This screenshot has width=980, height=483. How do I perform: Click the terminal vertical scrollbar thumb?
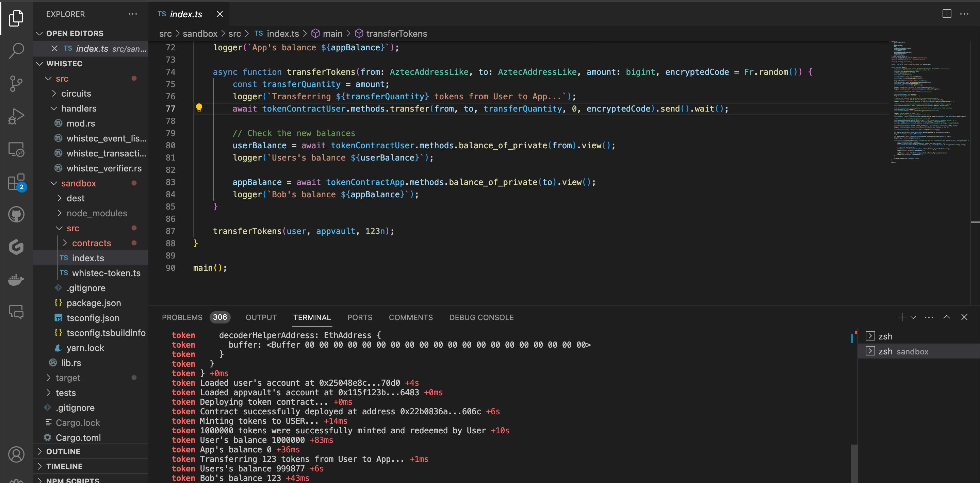[854, 463]
